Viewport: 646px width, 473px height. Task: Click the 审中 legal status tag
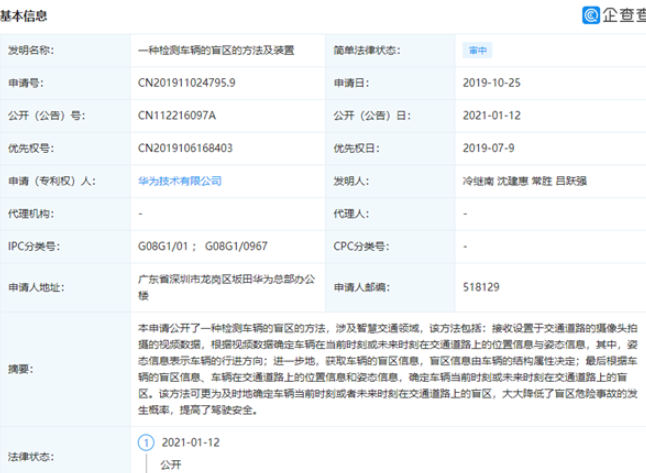(x=477, y=50)
